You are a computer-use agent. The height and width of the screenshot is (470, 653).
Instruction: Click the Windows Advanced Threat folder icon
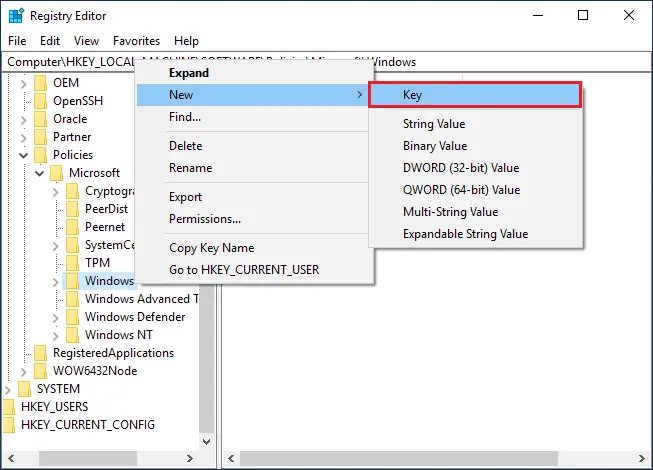[x=72, y=299]
